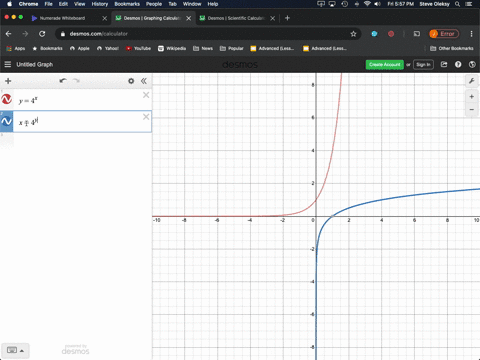480x360 pixels.
Task: Expand the Popular bookmark folder
Action: pyautogui.click(x=232, y=48)
